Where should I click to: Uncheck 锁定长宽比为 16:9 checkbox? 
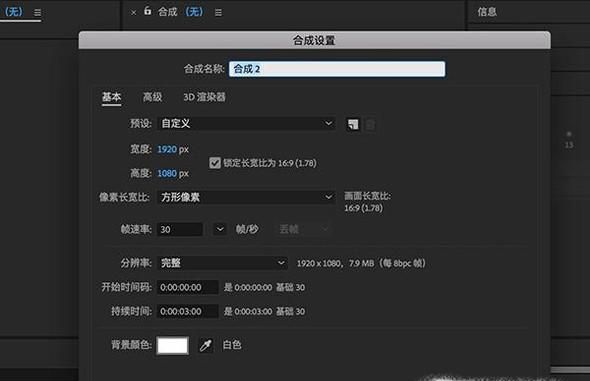click(215, 163)
